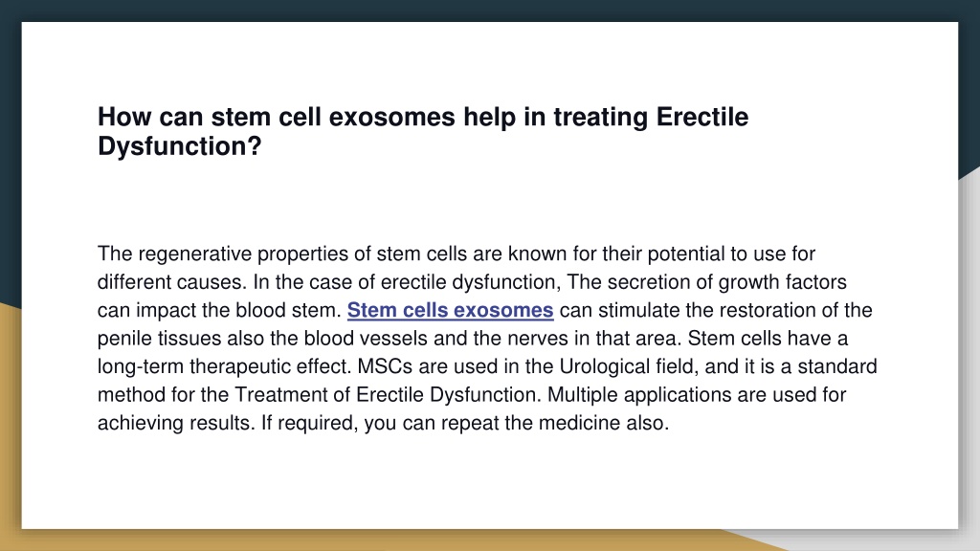
Task: Click the slide title about Erectile Dysfunction
Action: 423,131
